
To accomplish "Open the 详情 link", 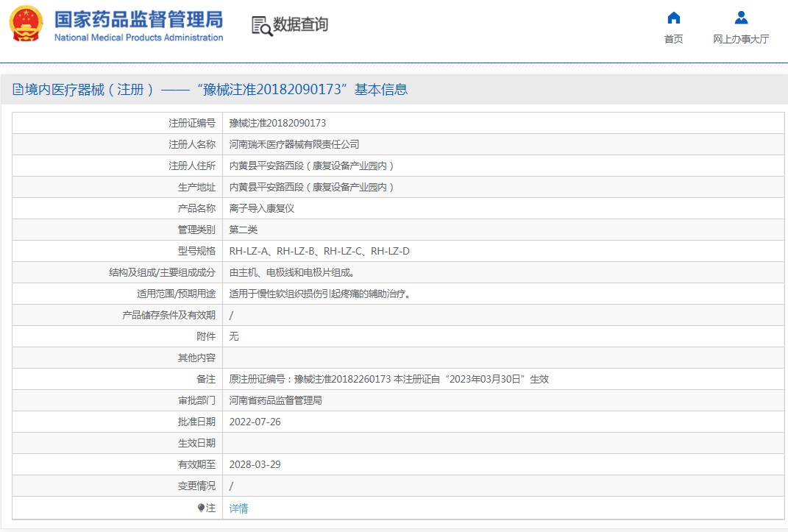I will pyautogui.click(x=238, y=508).
